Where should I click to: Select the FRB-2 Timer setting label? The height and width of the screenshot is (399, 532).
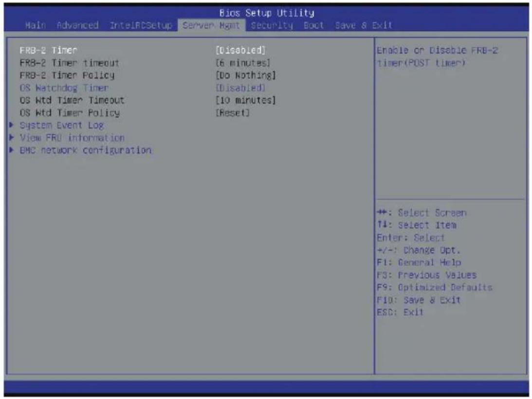click(49, 50)
